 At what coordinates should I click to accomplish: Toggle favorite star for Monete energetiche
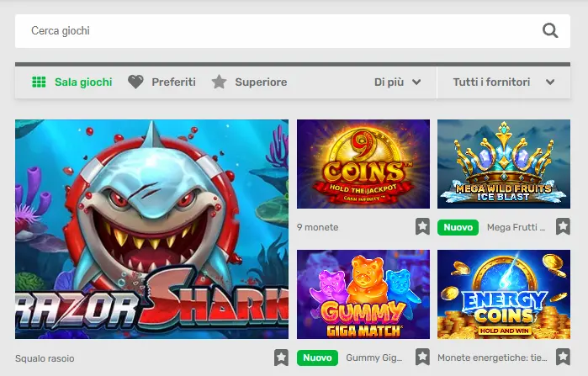coord(564,357)
